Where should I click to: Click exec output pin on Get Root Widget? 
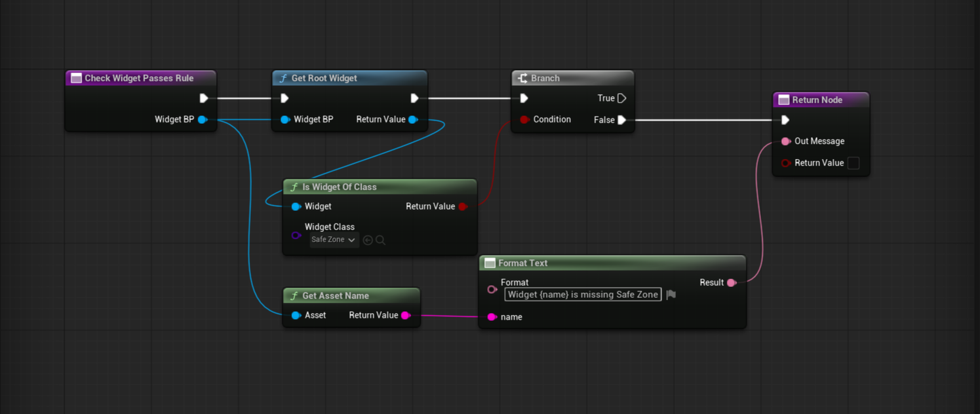(x=414, y=98)
